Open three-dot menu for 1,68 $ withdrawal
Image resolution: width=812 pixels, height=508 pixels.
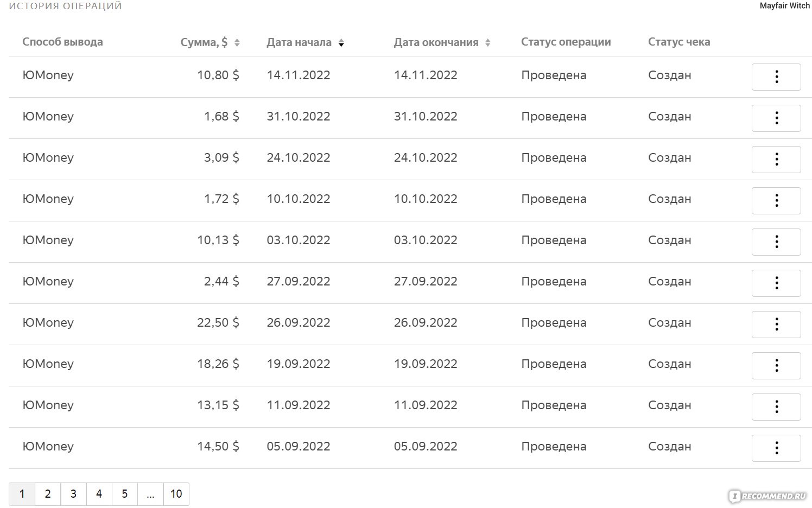point(776,118)
